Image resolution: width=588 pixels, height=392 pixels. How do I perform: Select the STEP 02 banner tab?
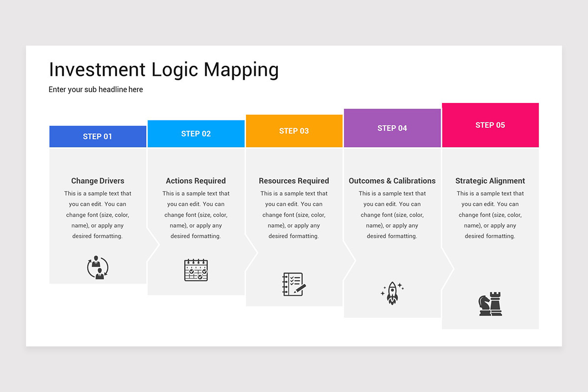(x=196, y=133)
